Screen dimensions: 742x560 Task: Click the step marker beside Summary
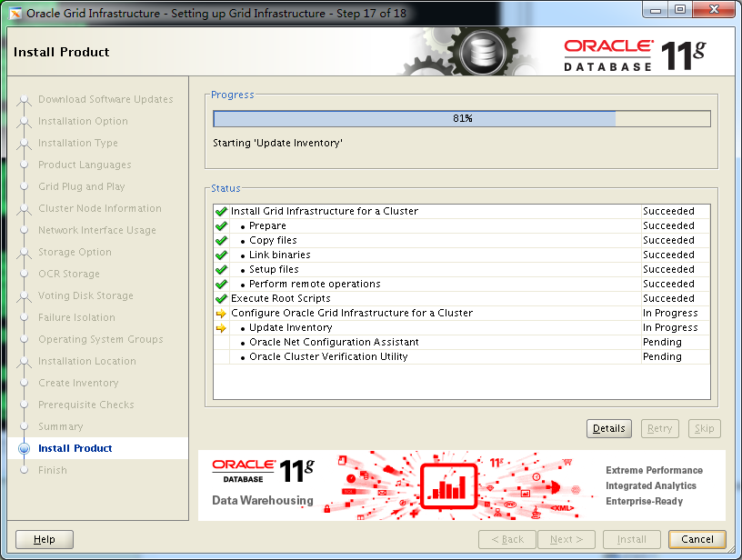pos(25,426)
